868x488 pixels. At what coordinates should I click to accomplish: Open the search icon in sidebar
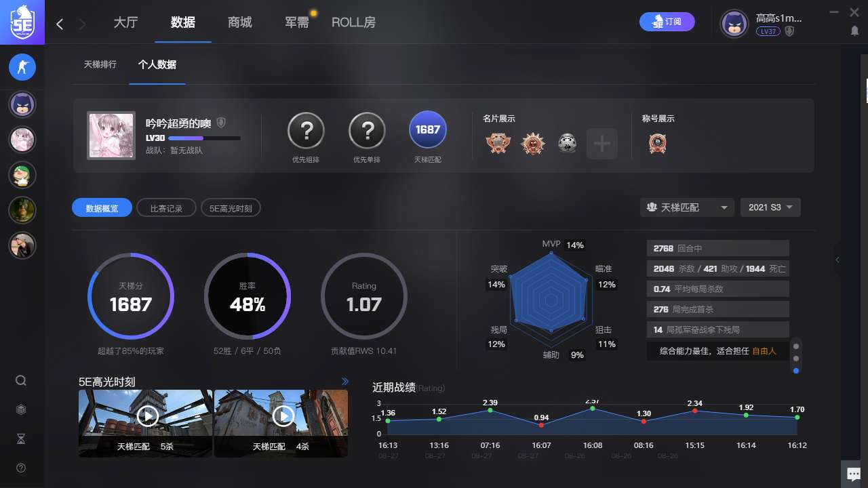tap(21, 380)
